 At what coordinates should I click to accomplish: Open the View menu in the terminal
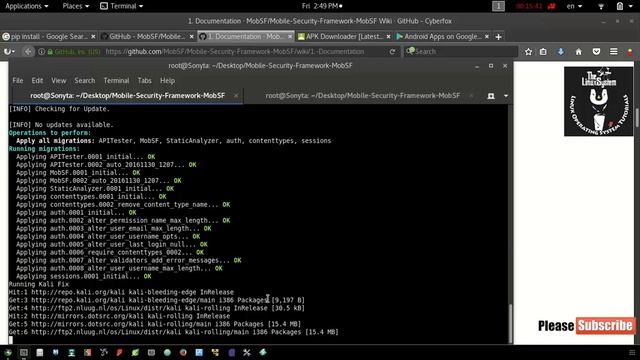tap(58, 80)
